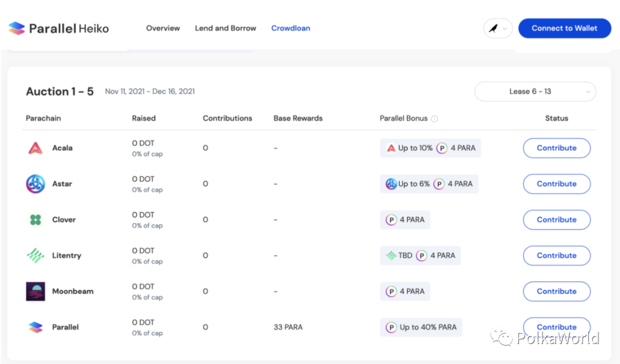Contribute to the Moonbeam crowdloan

point(556,291)
